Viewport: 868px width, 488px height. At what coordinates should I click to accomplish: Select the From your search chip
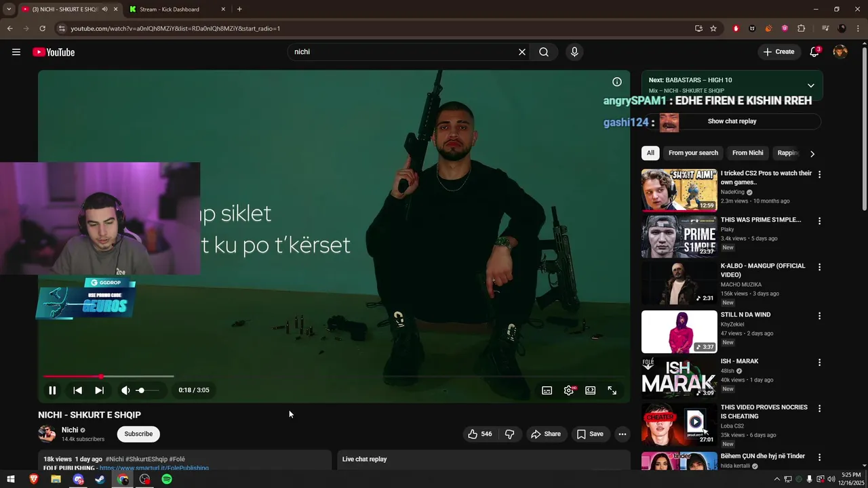click(x=693, y=153)
